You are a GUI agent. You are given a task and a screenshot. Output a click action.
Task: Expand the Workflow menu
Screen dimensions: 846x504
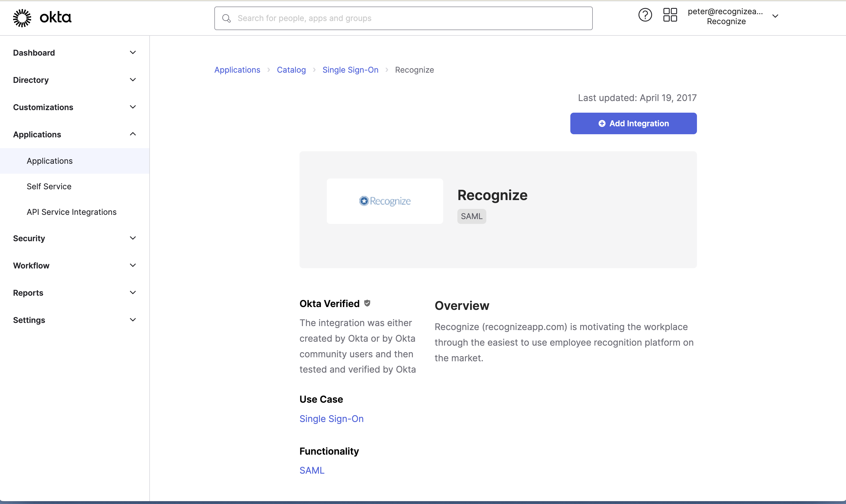click(x=74, y=265)
